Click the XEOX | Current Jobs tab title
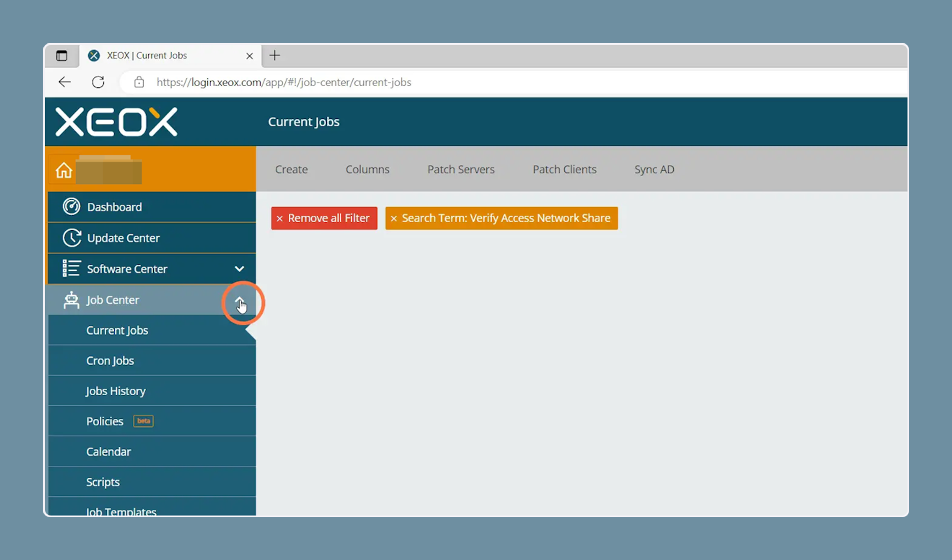952x560 pixels. pos(147,55)
